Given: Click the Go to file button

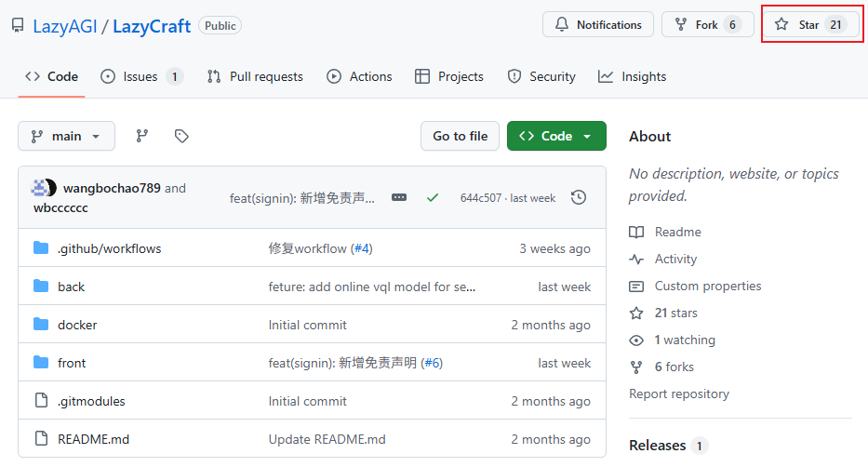Looking at the screenshot, I should click(460, 136).
